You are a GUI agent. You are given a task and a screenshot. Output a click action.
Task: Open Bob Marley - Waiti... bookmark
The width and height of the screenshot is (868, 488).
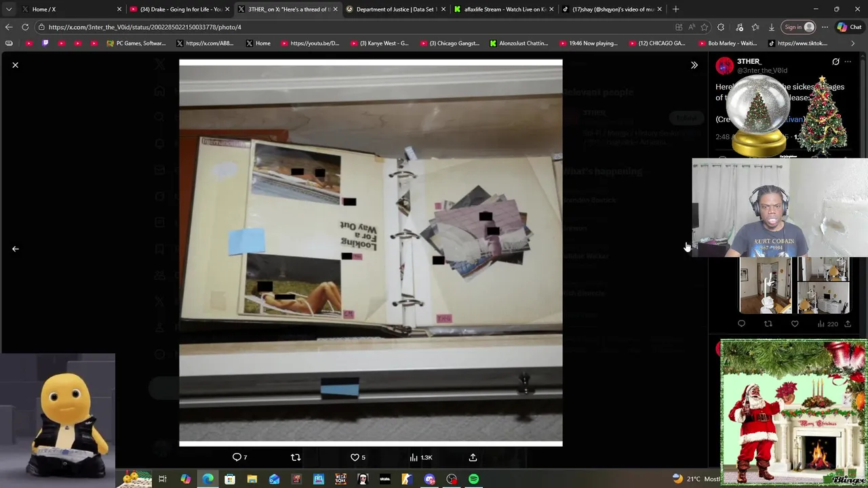coord(728,43)
